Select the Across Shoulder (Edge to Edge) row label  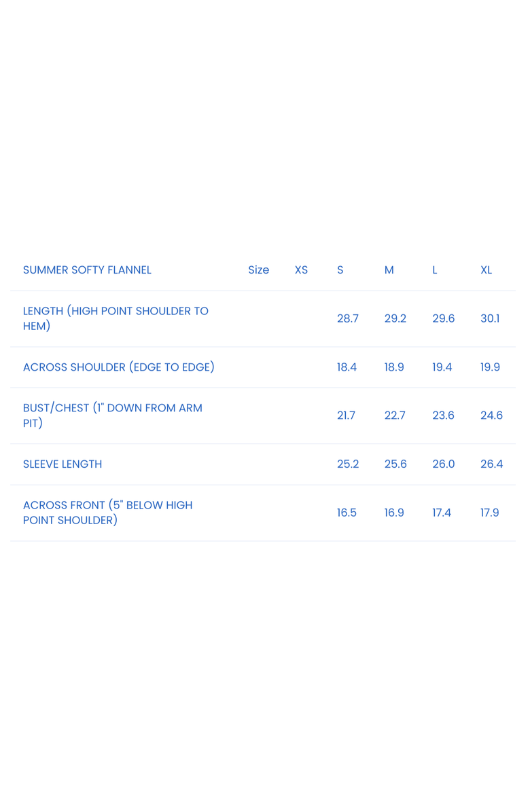click(119, 367)
